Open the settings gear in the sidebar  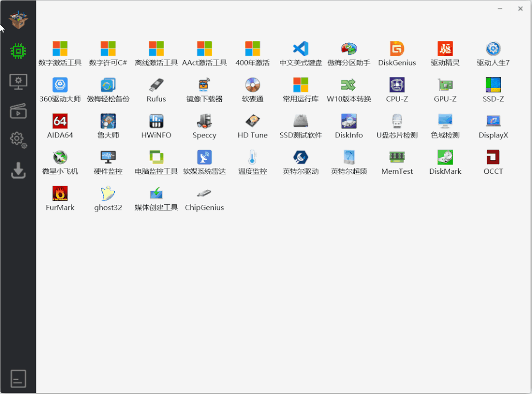[18, 140]
